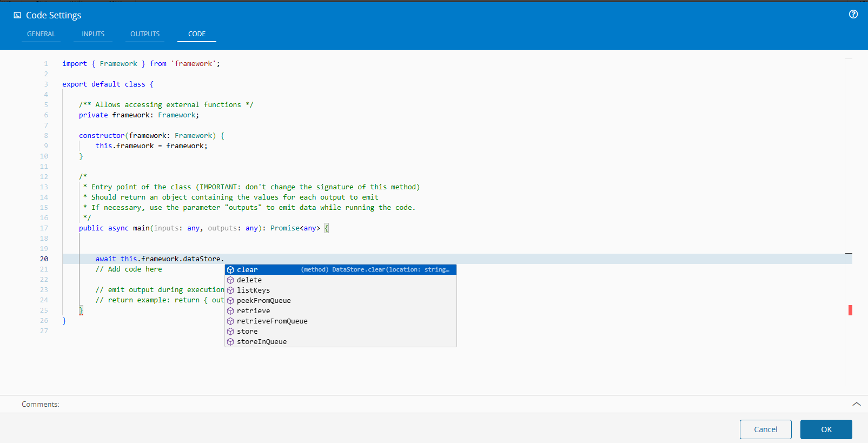868x443 pixels.
Task: Choose the delete autocomplete suggestion
Action: pyautogui.click(x=341, y=280)
